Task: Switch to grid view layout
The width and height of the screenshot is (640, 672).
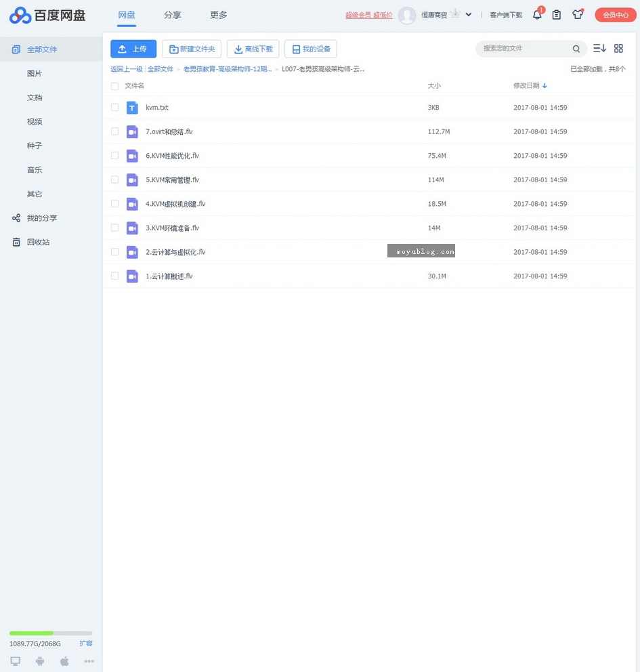Action: 618,48
